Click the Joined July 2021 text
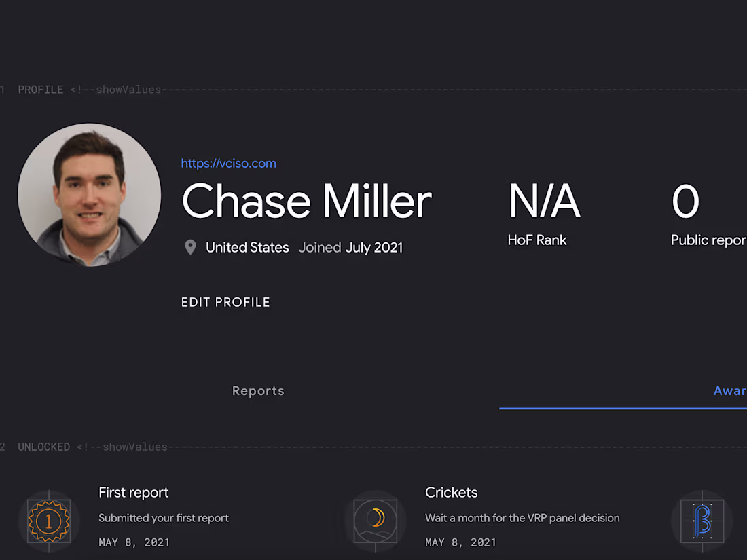Screen dimensions: 747x560 point(350,247)
